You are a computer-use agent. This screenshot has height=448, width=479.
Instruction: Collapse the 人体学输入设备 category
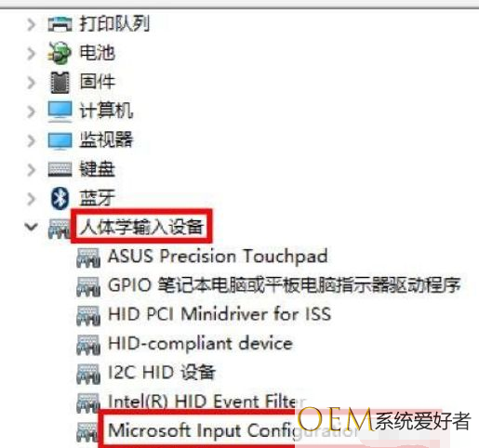(x=32, y=227)
